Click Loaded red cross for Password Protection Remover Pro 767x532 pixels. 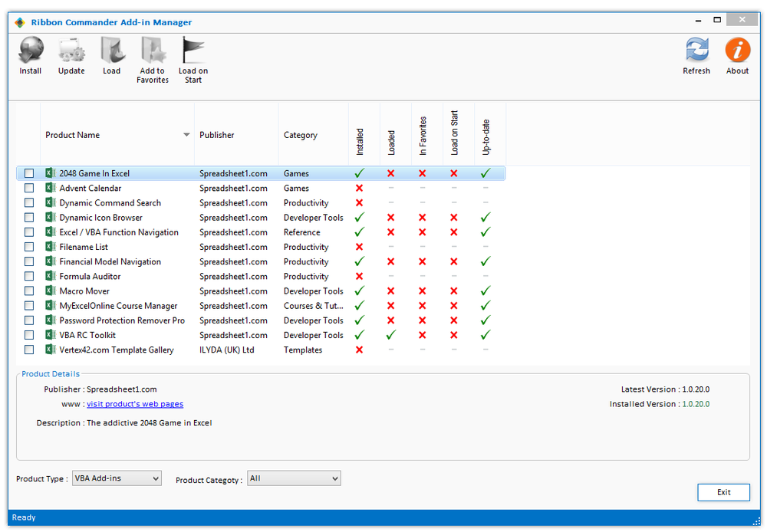pos(391,320)
